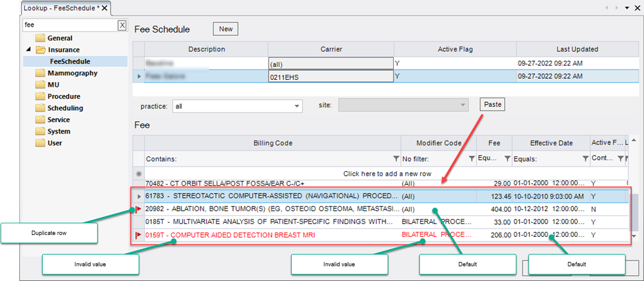The width and height of the screenshot is (644, 281).
Task: Open the Mammography folder
Action: 72,73
